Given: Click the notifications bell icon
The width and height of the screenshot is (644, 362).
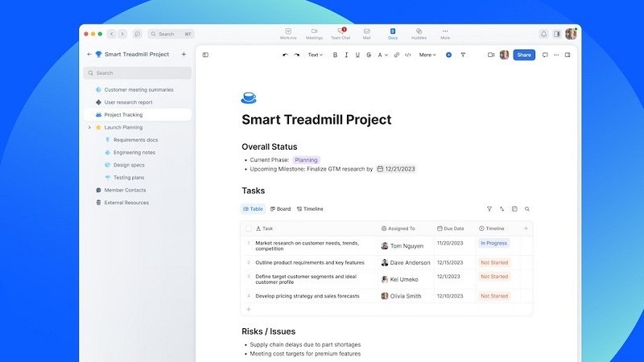Looking at the screenshot, I should pos(544,34).
